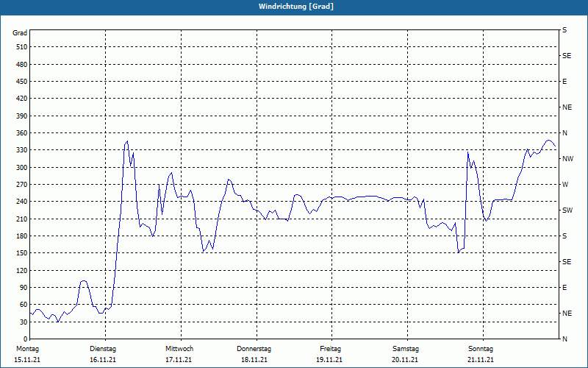This screenshot has width=588, height=368.
Task: Select the 210 degree axis label
Action: (22, 219)
